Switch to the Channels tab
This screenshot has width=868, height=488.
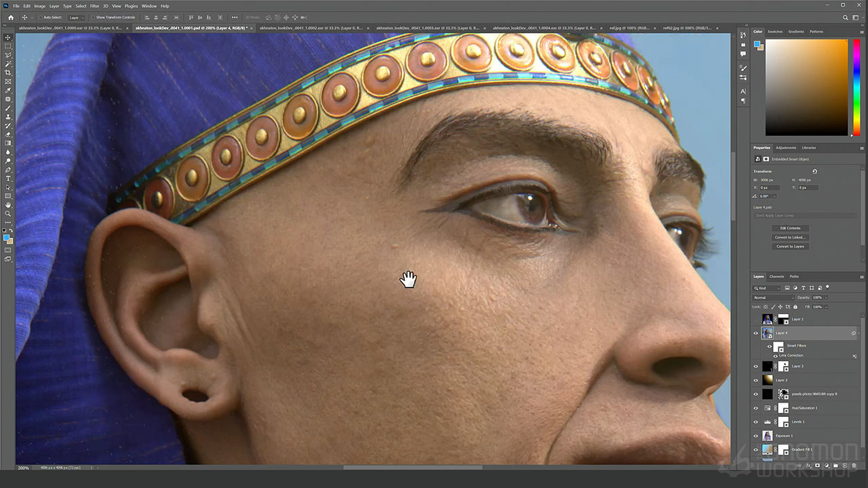[x=776, y=277]
